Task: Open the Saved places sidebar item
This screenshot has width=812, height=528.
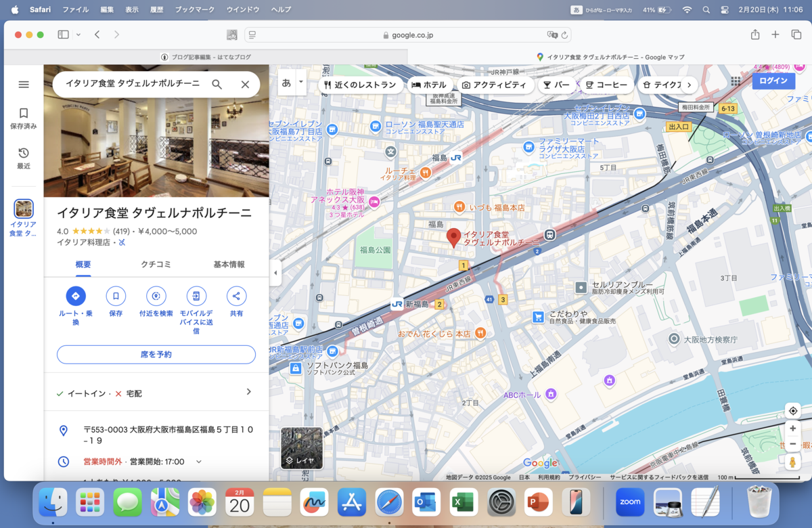Action: 24,118
